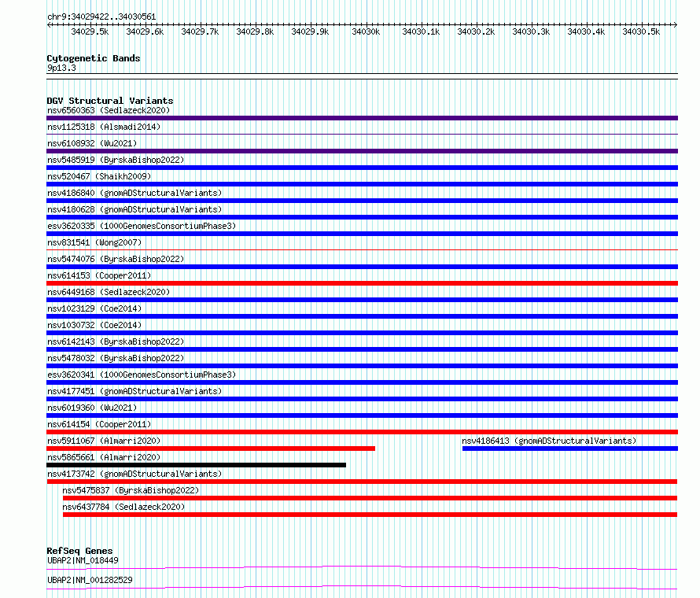This screenshot has width=700, height=598.
Task: Open nsv5911067 (Almarri2020) label
Action: [x=104, y=441]
